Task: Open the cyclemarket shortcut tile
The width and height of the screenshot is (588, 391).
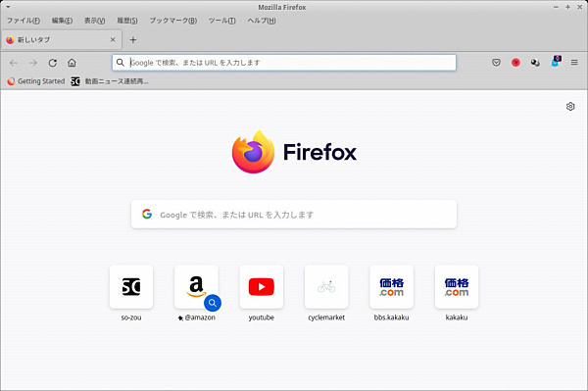Action: tap(326, 287)
